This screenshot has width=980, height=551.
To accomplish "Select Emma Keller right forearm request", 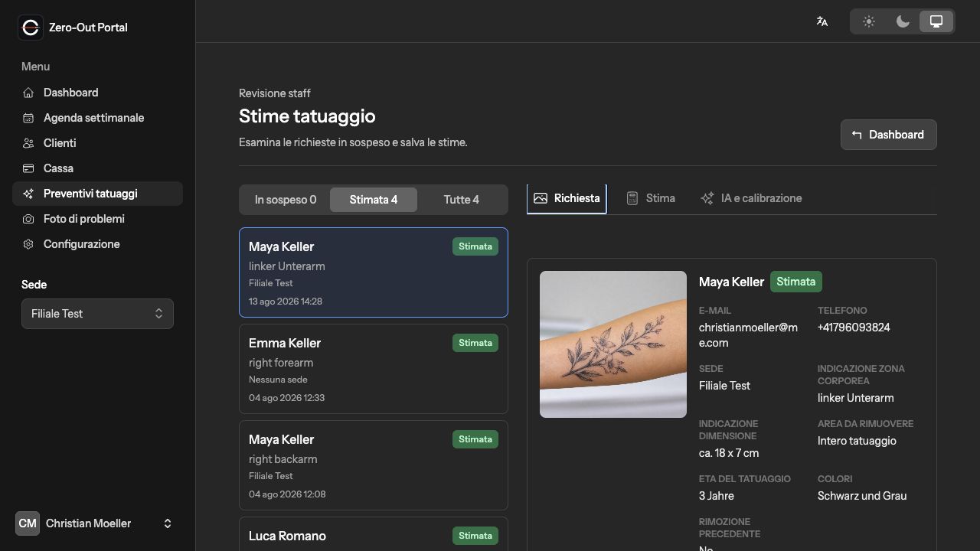I will (x=374, y=369).
